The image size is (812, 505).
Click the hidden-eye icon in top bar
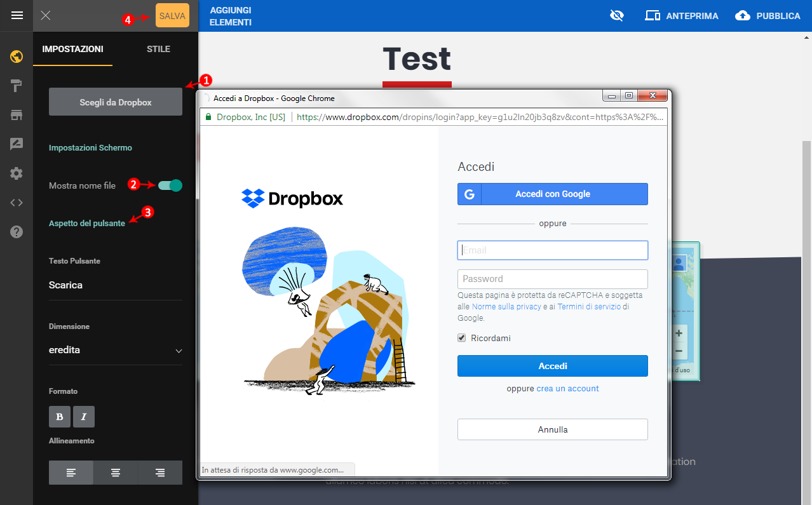616,16
